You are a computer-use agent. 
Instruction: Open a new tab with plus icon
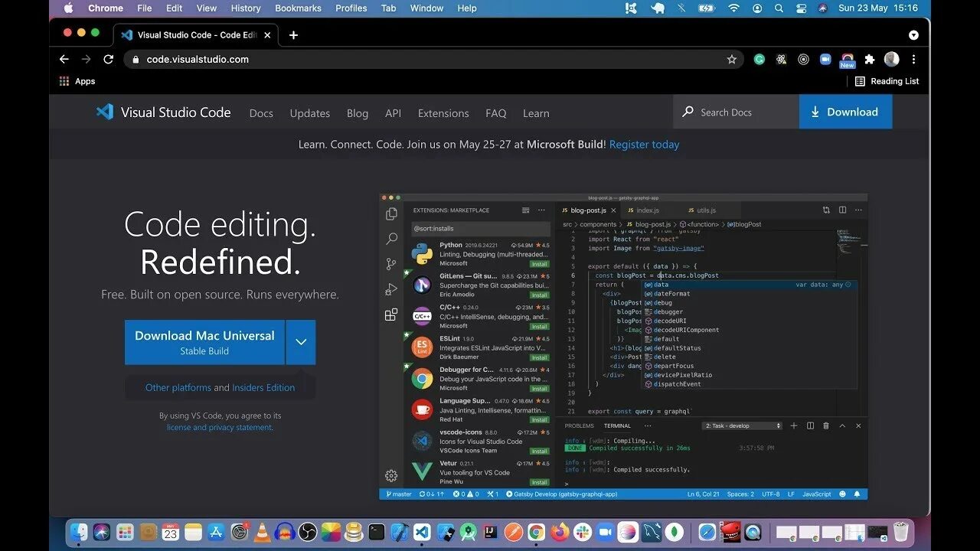point(293,34)
